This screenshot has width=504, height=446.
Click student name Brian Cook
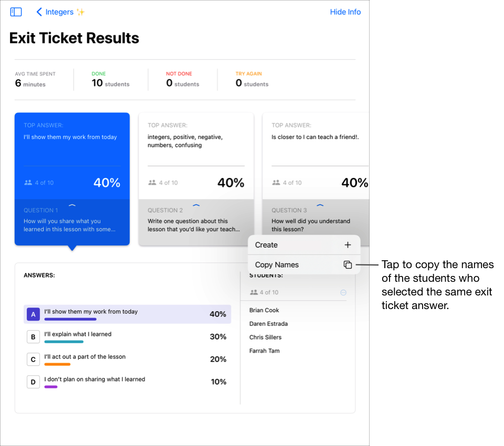[264, 310]
